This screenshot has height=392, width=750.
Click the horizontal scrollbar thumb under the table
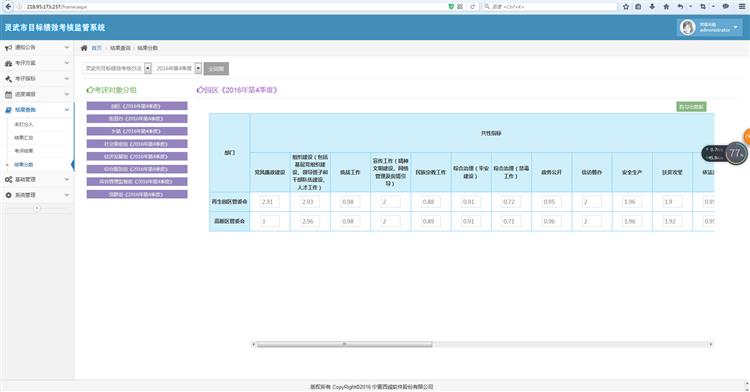click(344, 344)
